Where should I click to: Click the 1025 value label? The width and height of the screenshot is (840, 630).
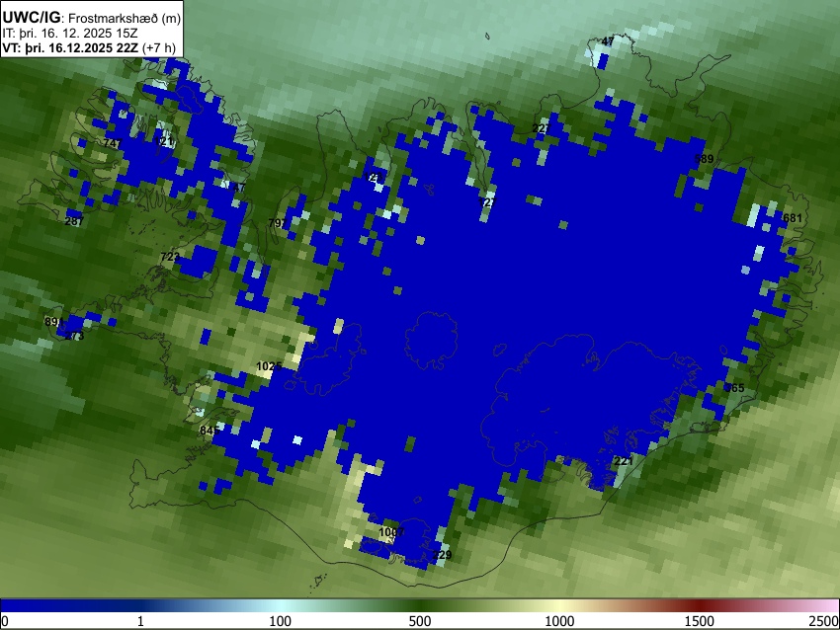click(269, 366)
